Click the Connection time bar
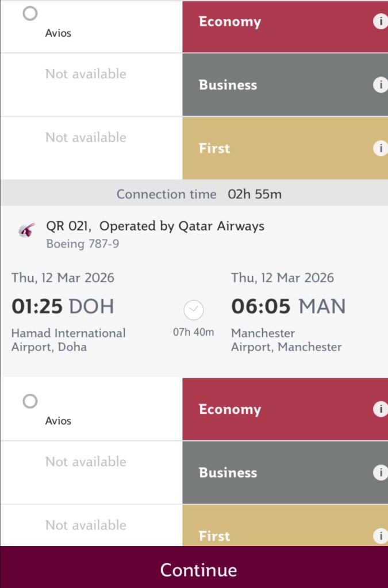This screenshot has height=588, width=388. pos(194,194)
